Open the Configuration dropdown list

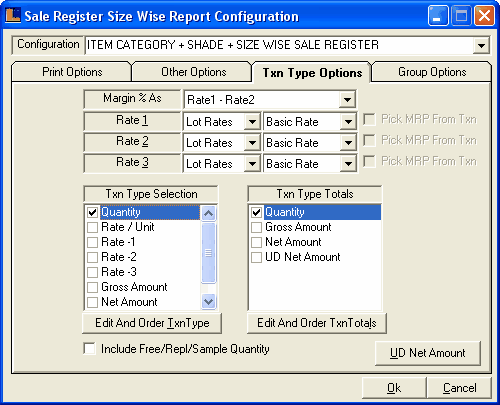(x=481, y=45)
